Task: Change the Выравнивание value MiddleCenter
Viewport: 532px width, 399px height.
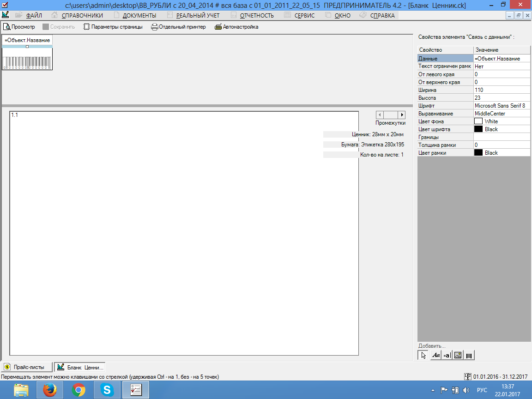Action: pyautogui.click(x=502, y=113)
